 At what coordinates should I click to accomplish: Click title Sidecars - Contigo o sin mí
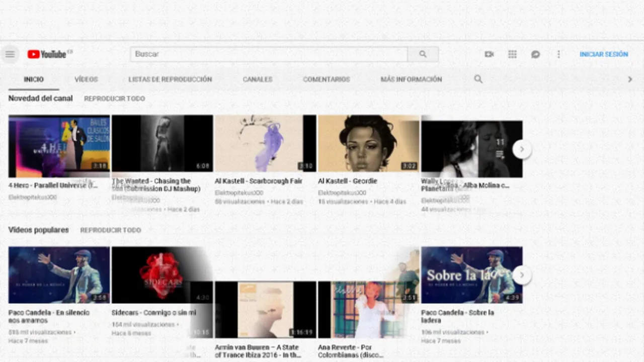[x=153, y=312]
